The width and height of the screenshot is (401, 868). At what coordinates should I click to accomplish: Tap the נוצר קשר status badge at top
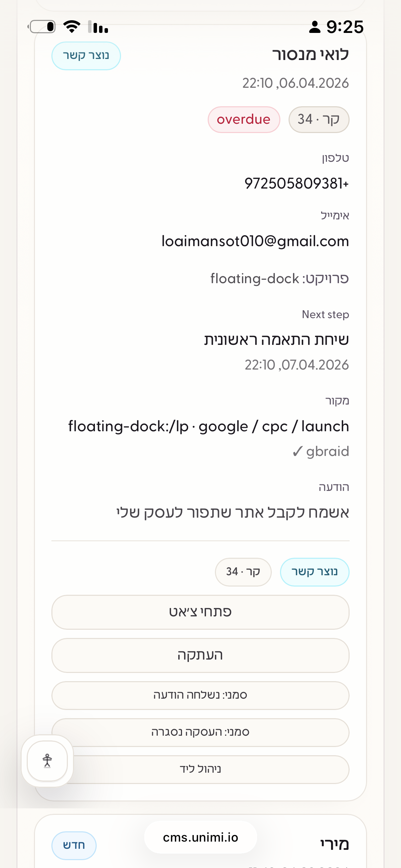pyautogui.click(x=86, y=56)
